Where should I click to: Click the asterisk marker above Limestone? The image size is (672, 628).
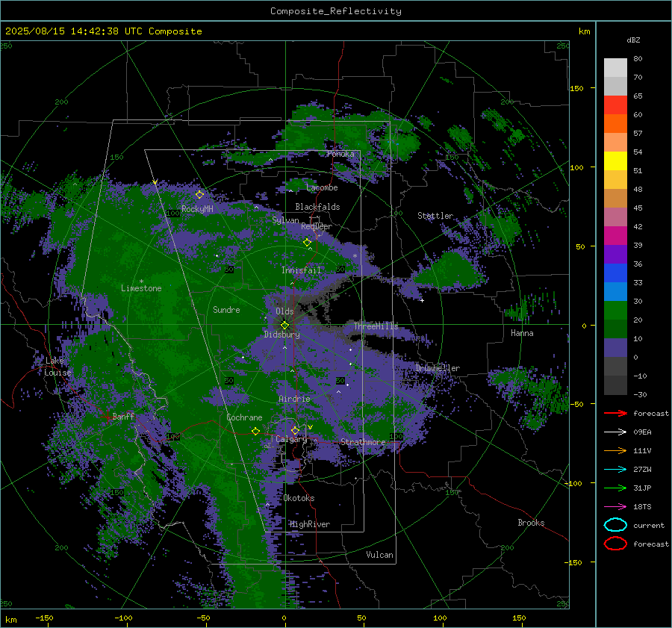pyautogui.click(x=141, y=282)
